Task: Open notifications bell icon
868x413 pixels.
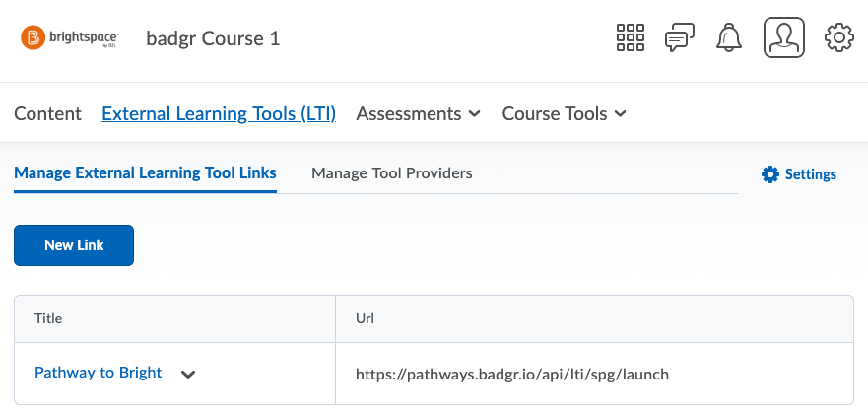Action: (729, 37)
